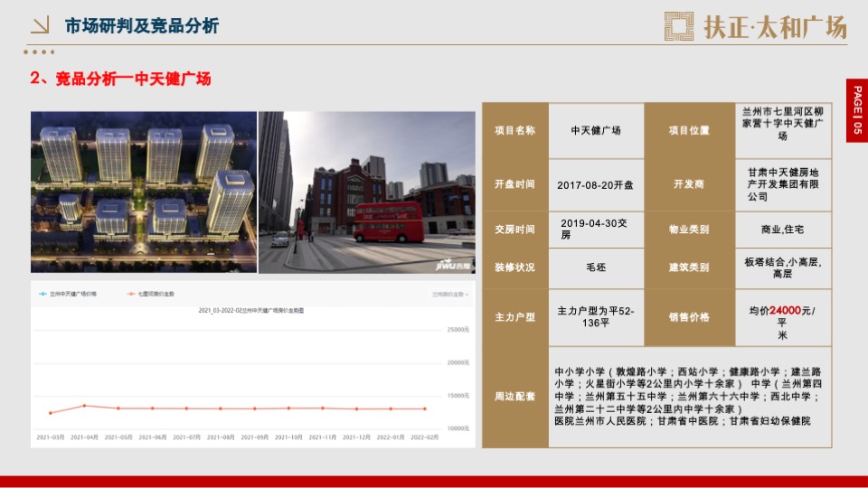Click the 项目位置 label cell
Image resolution: width=868 pixels, height=488 pixels.
coord(689,130)
